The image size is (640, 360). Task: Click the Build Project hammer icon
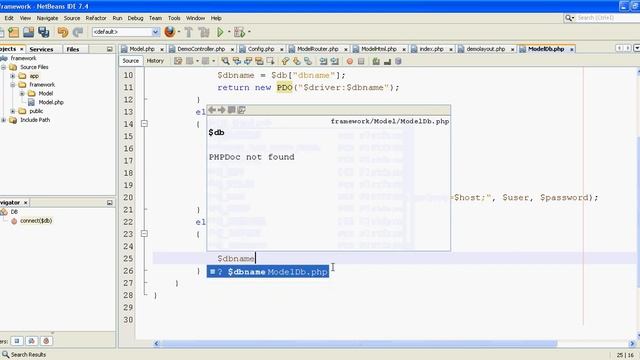[189, 32]
